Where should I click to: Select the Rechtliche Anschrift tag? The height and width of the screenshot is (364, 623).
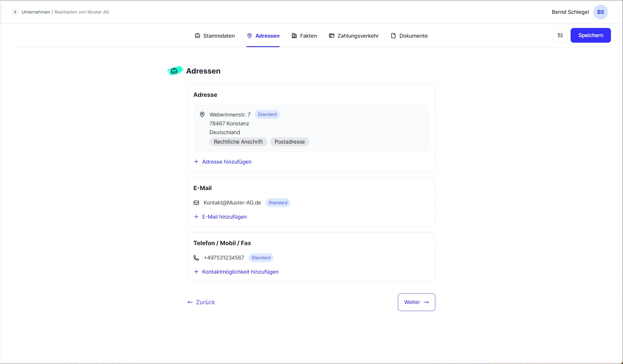[x=238, y=142]
